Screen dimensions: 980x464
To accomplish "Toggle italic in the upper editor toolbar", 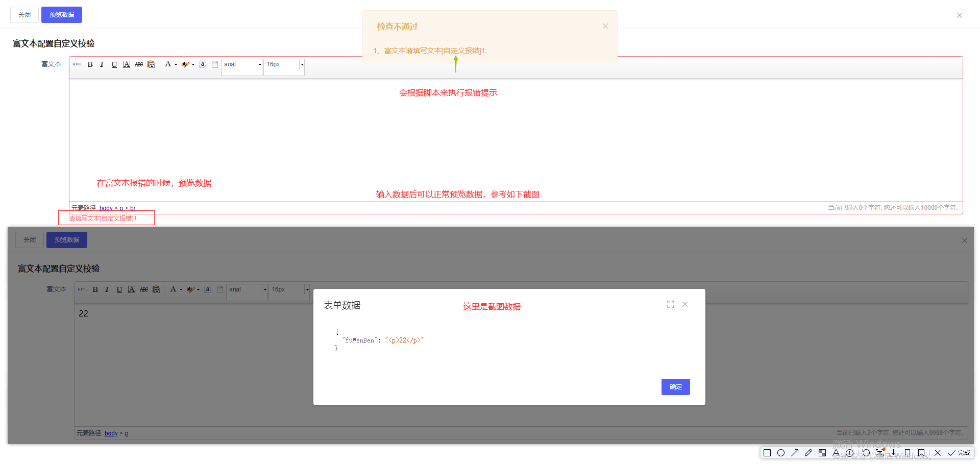I will [x=102, y=64].
